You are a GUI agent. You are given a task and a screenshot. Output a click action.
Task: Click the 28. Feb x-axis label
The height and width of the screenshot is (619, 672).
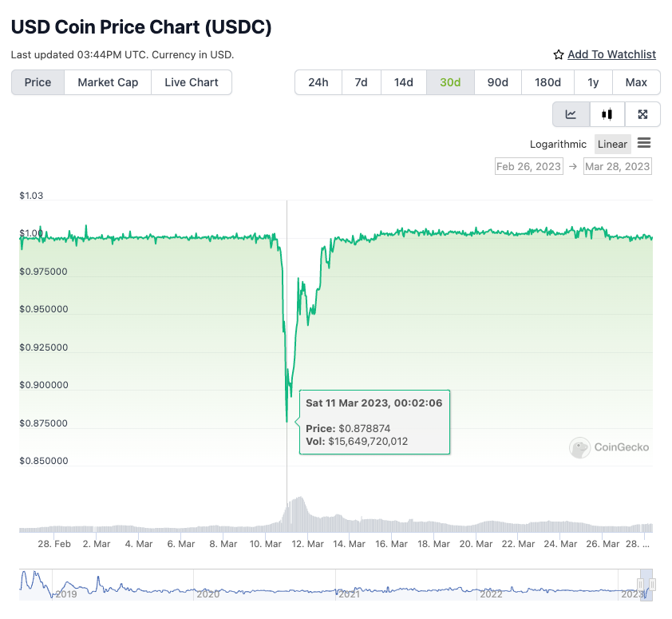[54, 544]
